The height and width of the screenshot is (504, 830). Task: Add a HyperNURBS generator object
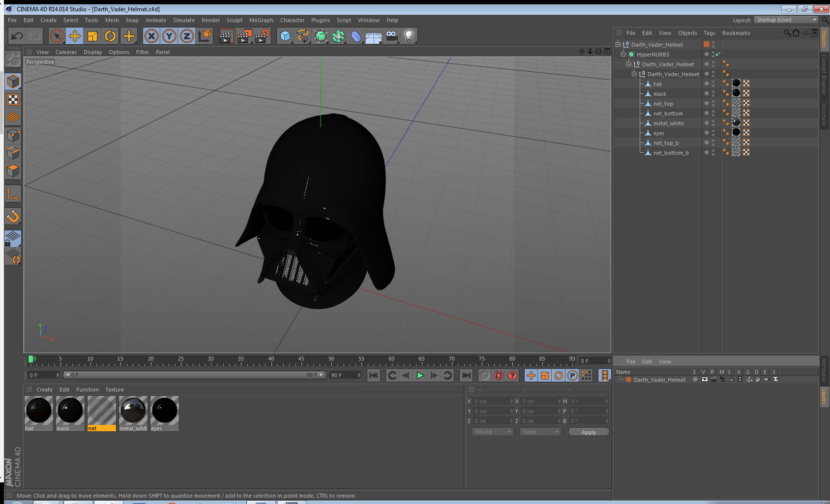pos(321,36)
